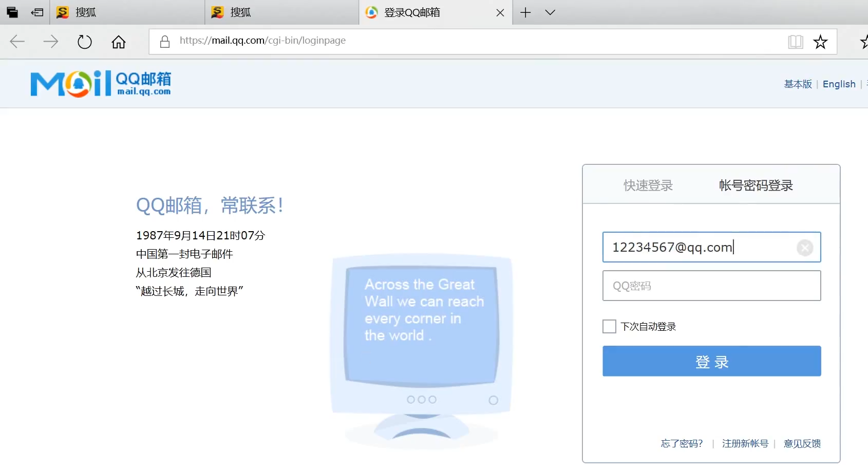Click the quote “越过长城，走向世界”
Image resolution: width=868 pixels, height=470 pixels.
point(189,291)
